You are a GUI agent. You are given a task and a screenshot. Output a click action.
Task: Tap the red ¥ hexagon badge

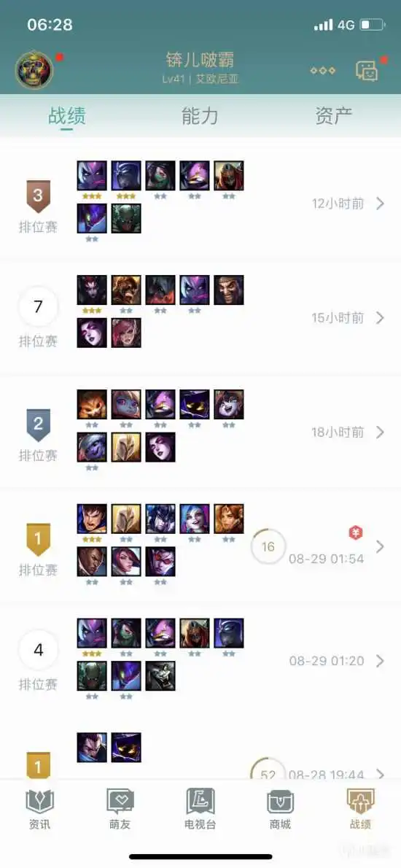(356, 532)
